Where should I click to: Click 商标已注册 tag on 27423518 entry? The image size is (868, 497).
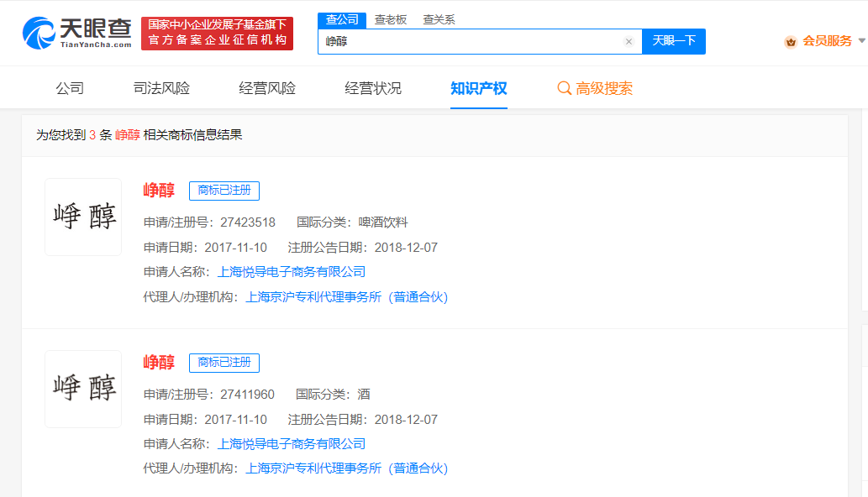[x=224, y=191]
